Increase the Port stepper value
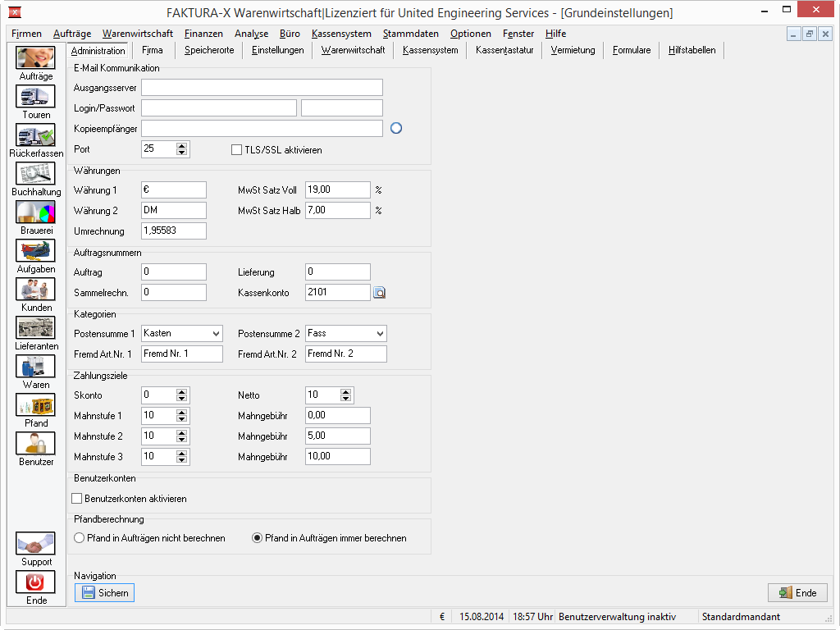The width and height of the screenshot is (840, 630). pos(182,146)
